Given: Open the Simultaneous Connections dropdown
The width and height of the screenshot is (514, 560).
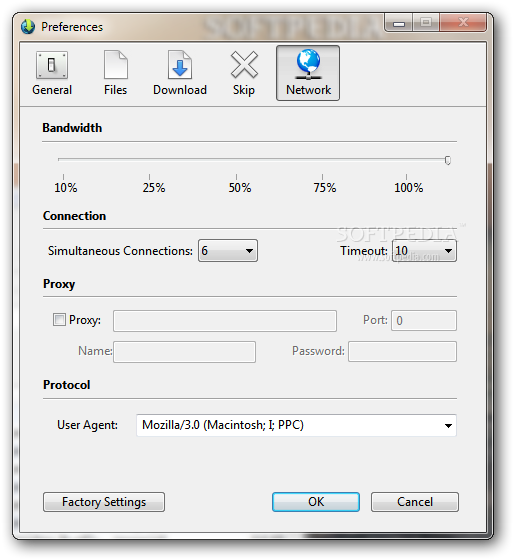Looking at the screenshot, I should click(228, 251).
